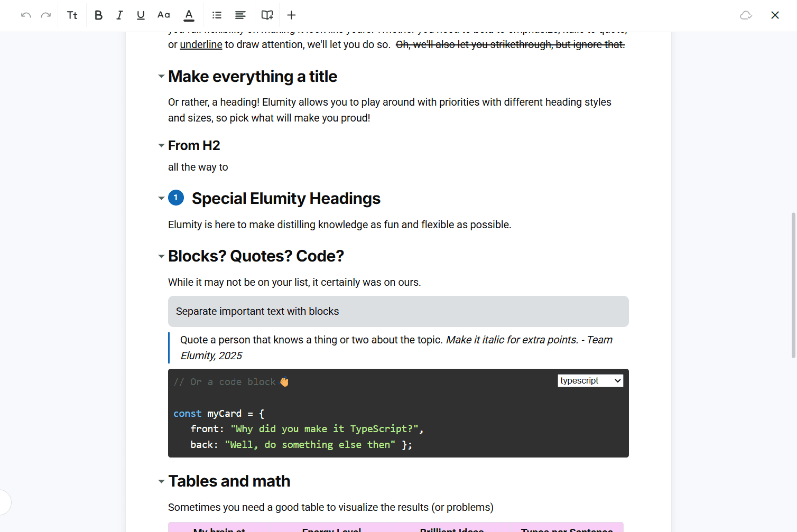Click the add flashcard book icon
Screen dimensions: 797x532
coord(267,15)
